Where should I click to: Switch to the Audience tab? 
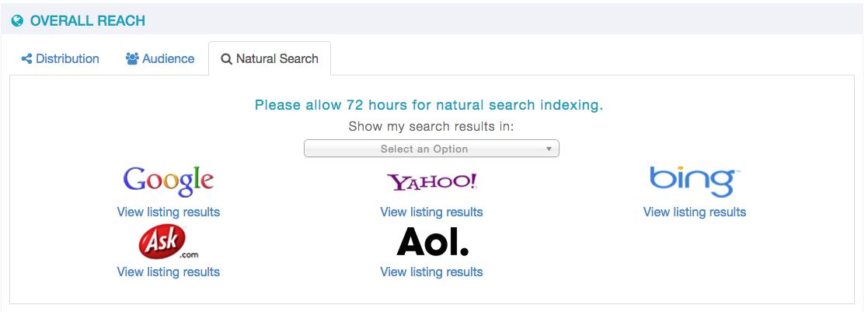click(160, 58)
